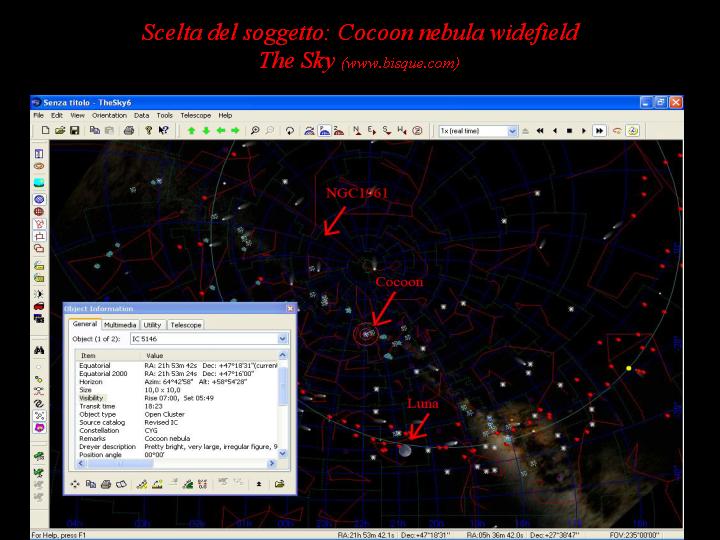Click the What's This help pointer icon
This screenshot has width=720, height=540.
coord(163,130)
